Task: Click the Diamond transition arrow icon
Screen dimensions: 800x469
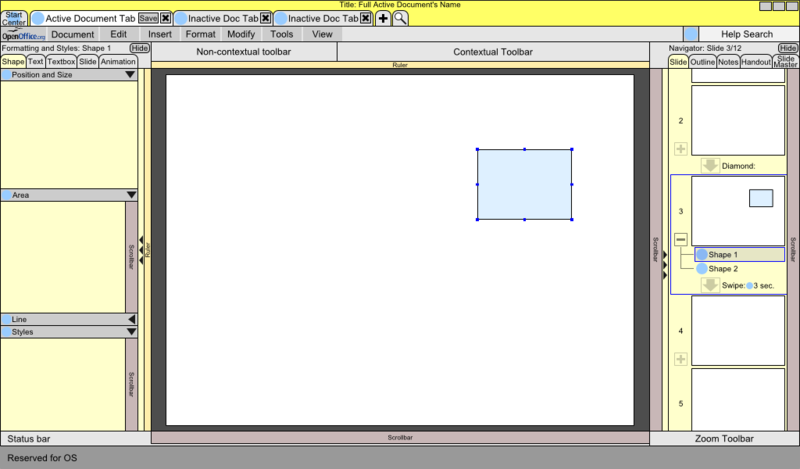Action: pyautogui.click(x=710, y=166)
